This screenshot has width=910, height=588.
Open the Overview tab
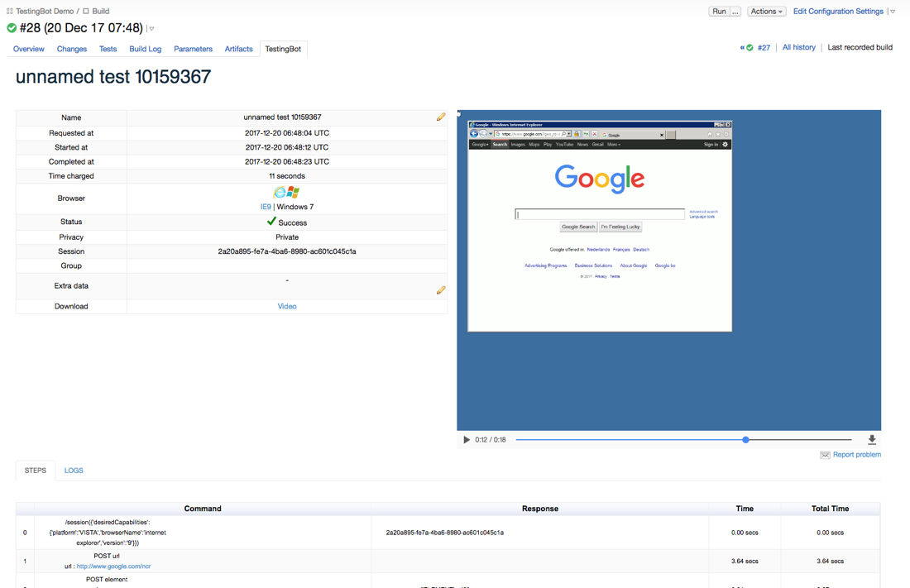coord(28,49)
